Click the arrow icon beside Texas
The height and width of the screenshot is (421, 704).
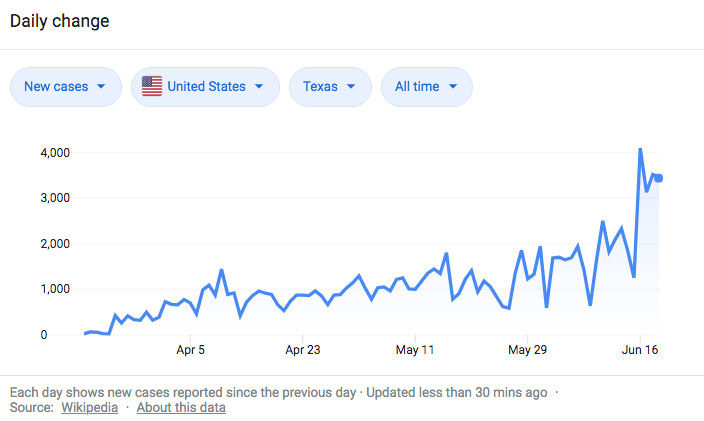coord(351,87)
